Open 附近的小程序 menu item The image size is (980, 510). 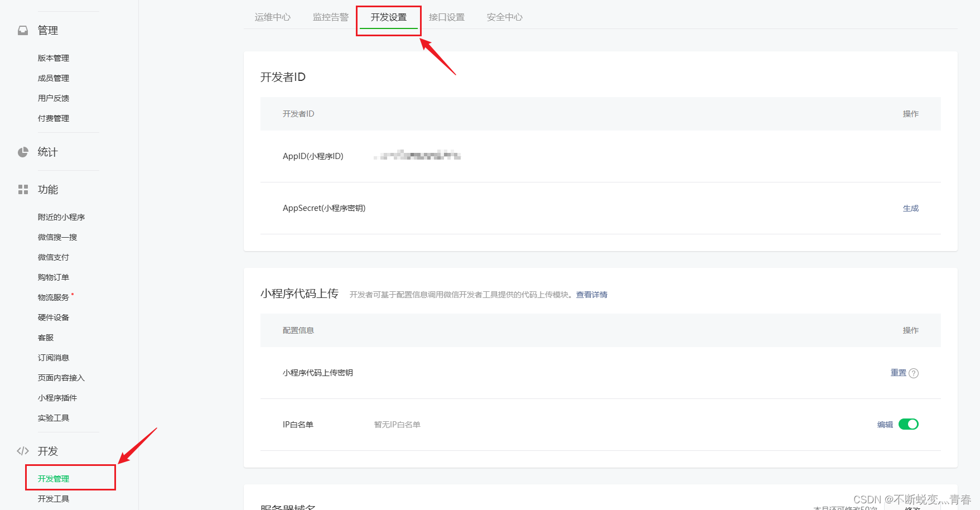pyautogui.click(x=61, y=217)
